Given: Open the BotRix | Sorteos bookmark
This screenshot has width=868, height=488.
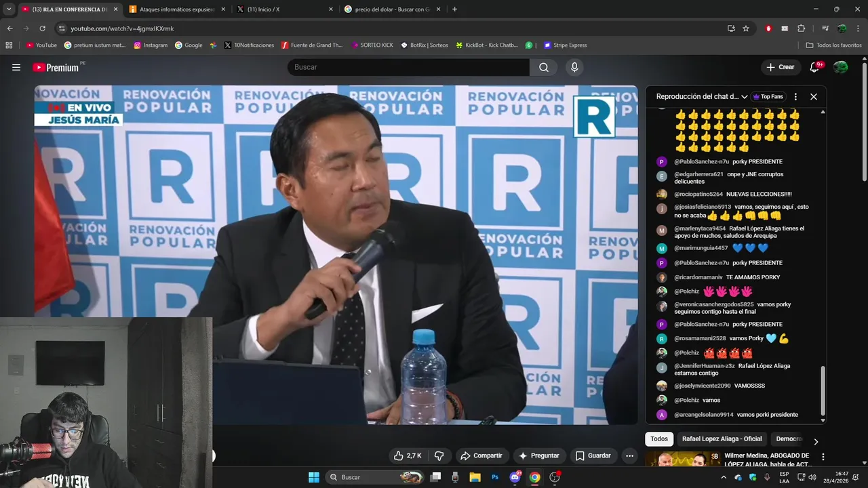Looking at the screenshot, I should coord(425,45).
